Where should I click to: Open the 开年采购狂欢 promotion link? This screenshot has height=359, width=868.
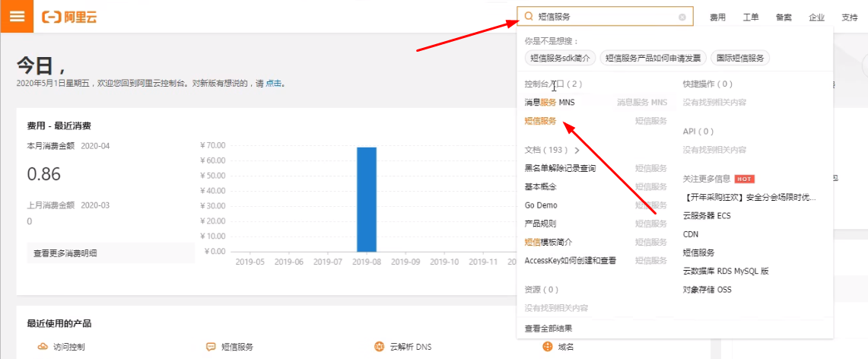[x=749, y=198]
